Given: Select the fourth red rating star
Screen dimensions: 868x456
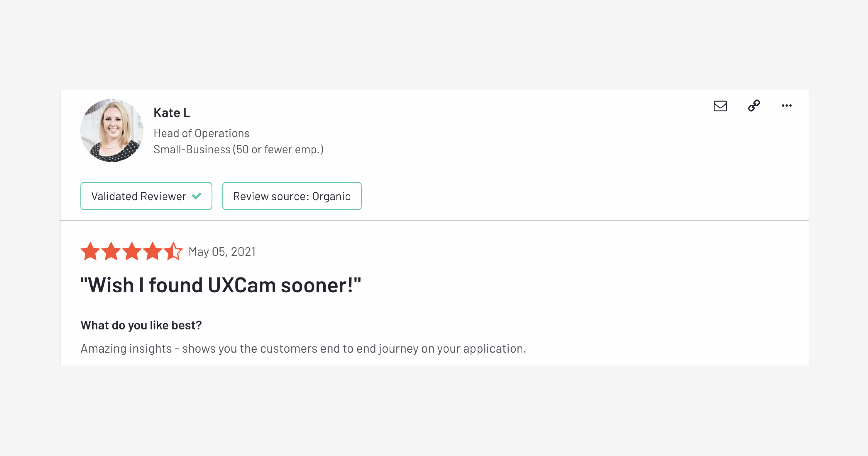Looking at the screenshot, I should pyautogui.click(x=153, y=251).
